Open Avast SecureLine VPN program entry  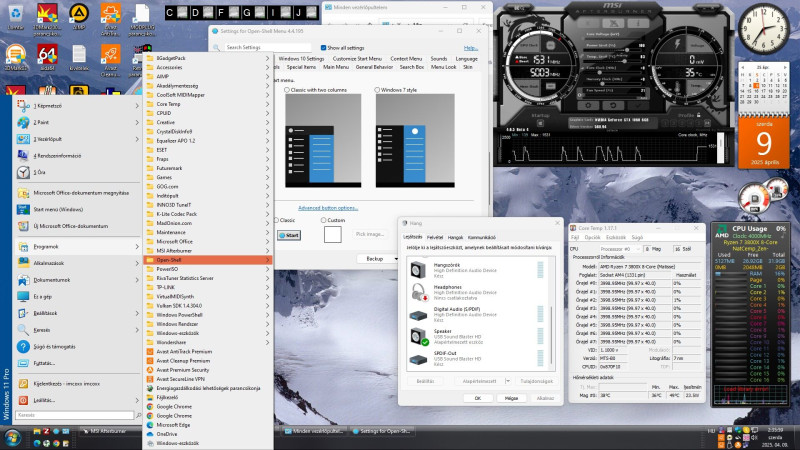click(208, 379)
